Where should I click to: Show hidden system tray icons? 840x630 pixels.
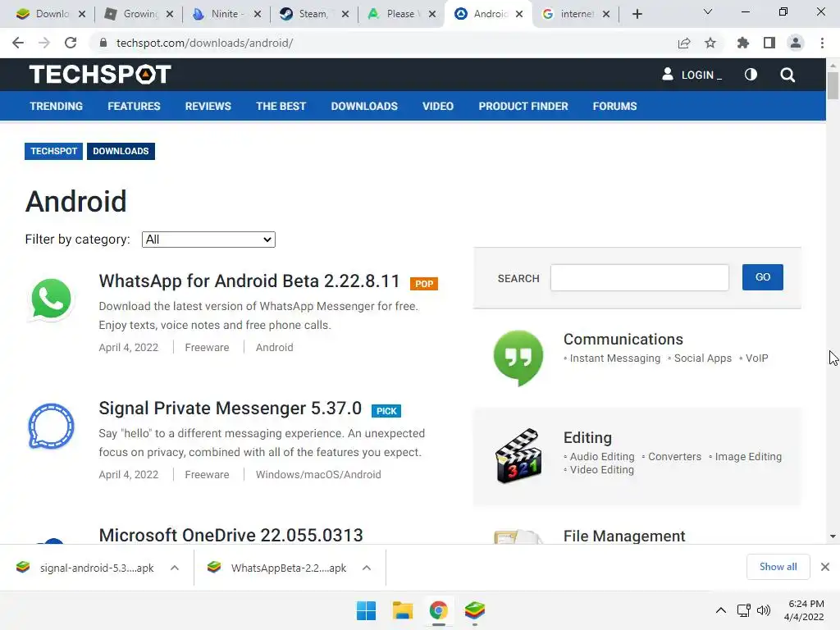click(721, 610)
